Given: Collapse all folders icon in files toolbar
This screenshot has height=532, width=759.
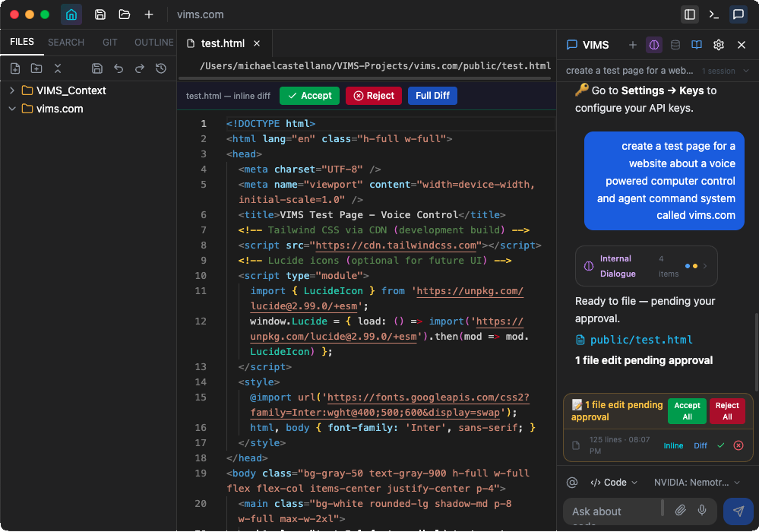Looking at the screenshot, I should coord(58,68).
